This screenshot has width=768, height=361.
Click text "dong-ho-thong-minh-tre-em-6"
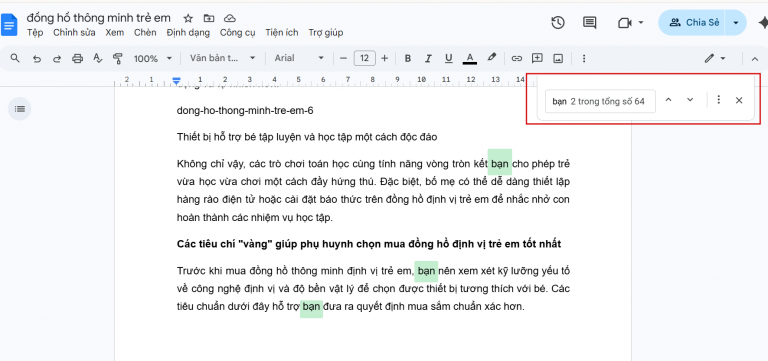click(245, 111)
